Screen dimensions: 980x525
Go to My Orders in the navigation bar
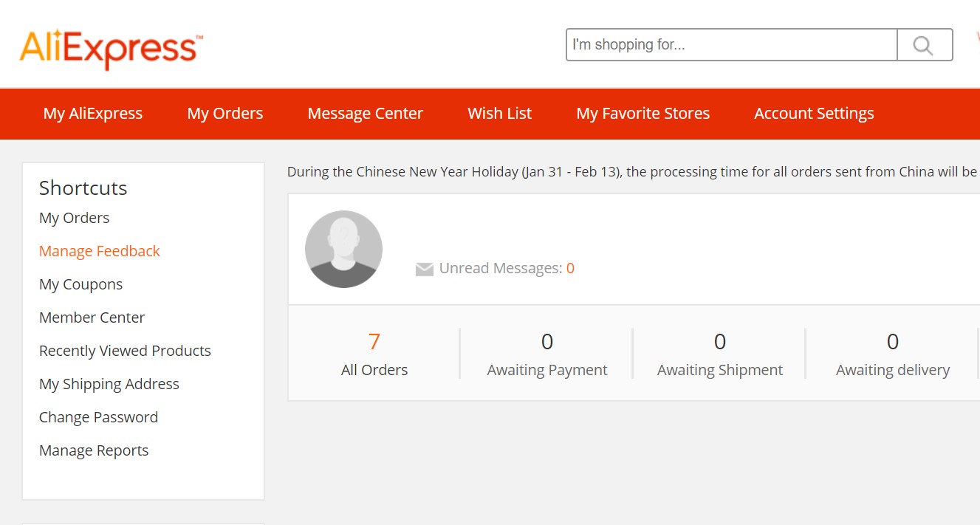click(225, 114)
